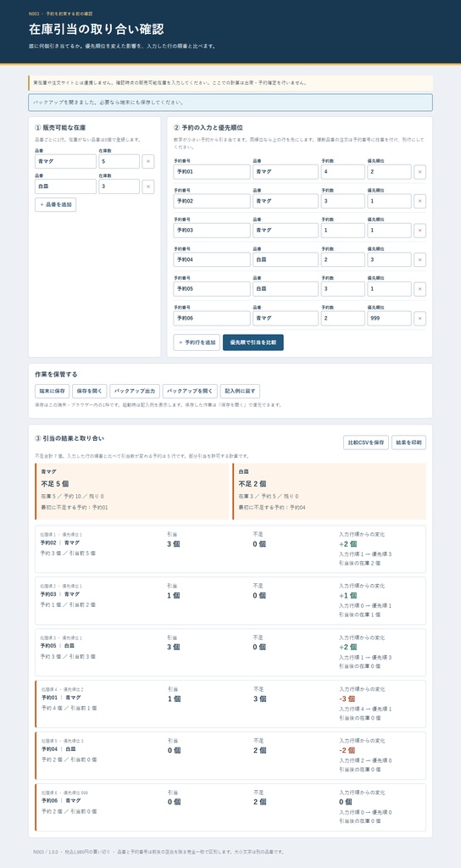Click the 在庫引当の取り合い確認 page title
Screen dimensions: 461x868
(x=97, y=30)
